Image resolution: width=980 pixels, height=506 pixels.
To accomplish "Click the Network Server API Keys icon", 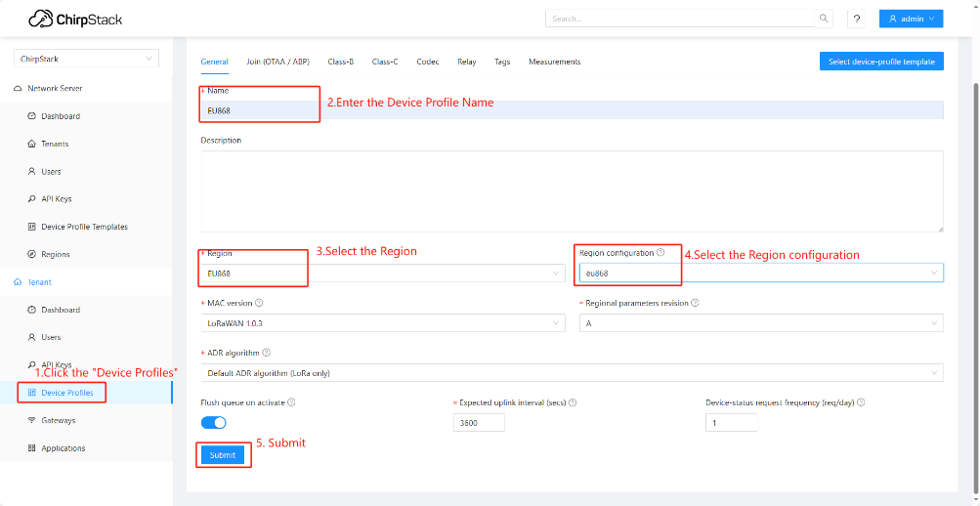I will (x=32, y=198).
